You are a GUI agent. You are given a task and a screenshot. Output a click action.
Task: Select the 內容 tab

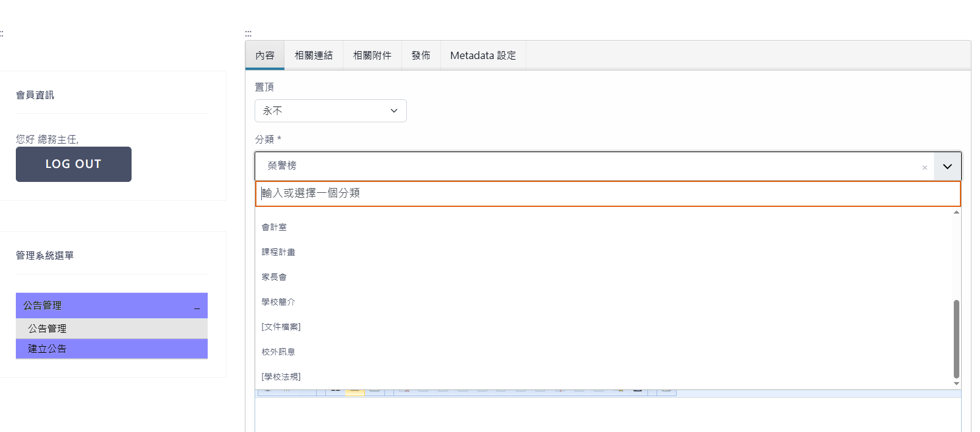point(265,55)
